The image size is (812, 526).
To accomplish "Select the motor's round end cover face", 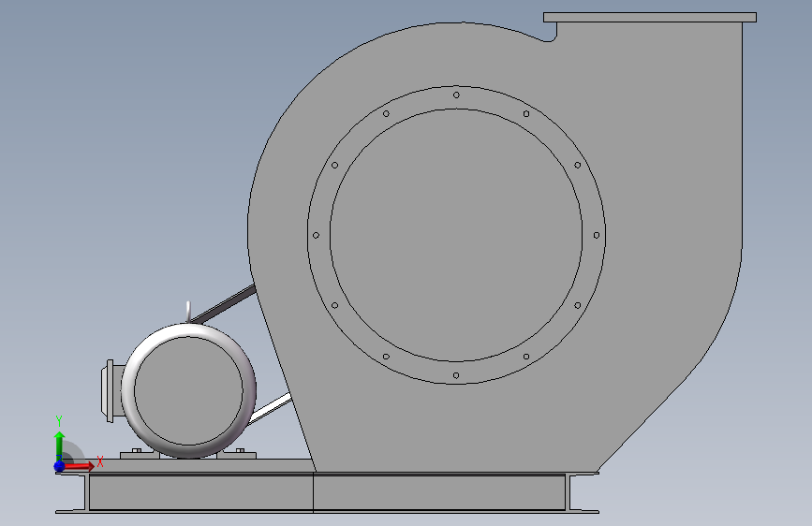I will pos(188,391).
